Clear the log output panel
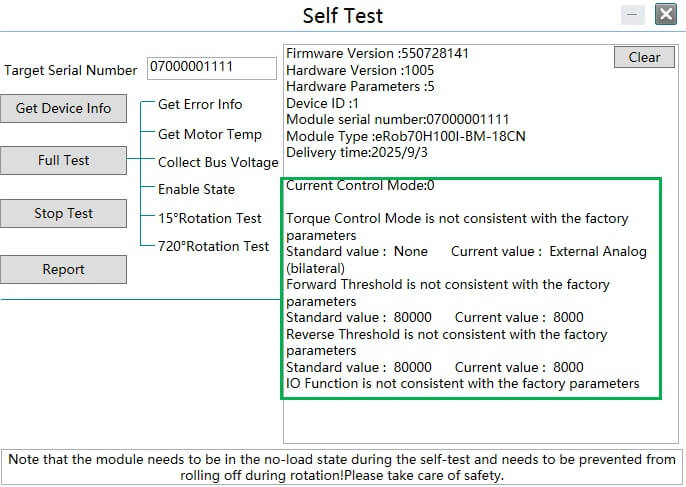 644,57
